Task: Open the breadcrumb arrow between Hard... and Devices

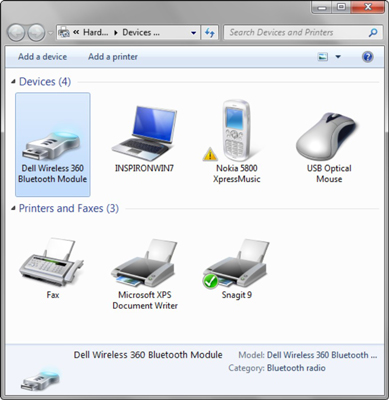Action: click(x=116, y=33)
